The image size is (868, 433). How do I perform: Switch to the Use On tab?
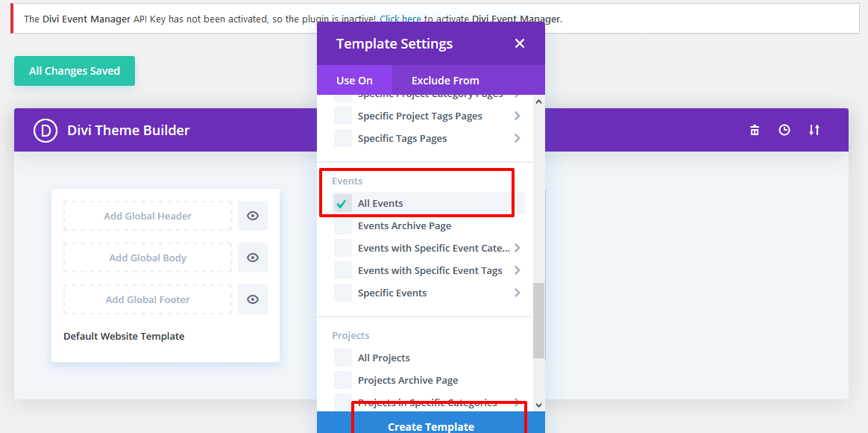tap(354, 81)
